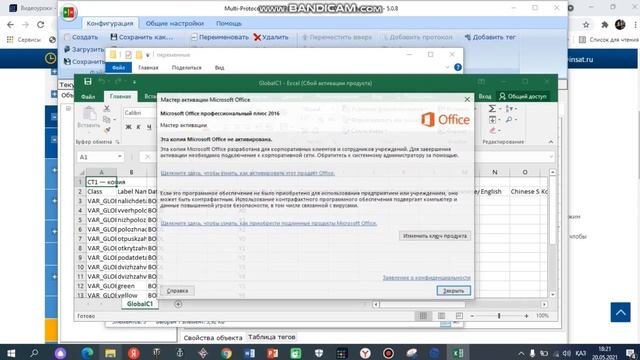
Task: Open Помощь tab in Multi-Protocol window
Action: tap(229, 23)
